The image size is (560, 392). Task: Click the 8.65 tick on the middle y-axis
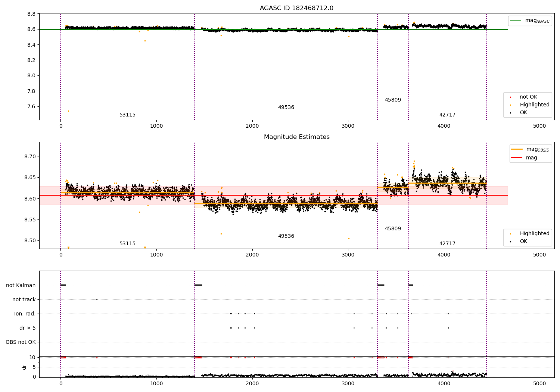(x=30, y=178)
